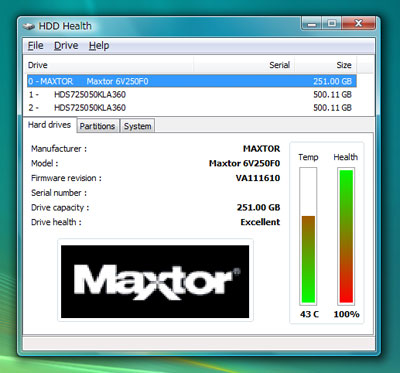
Task: Select drive 1 - HDS725050KLA360 row
Action: (192, 95)
